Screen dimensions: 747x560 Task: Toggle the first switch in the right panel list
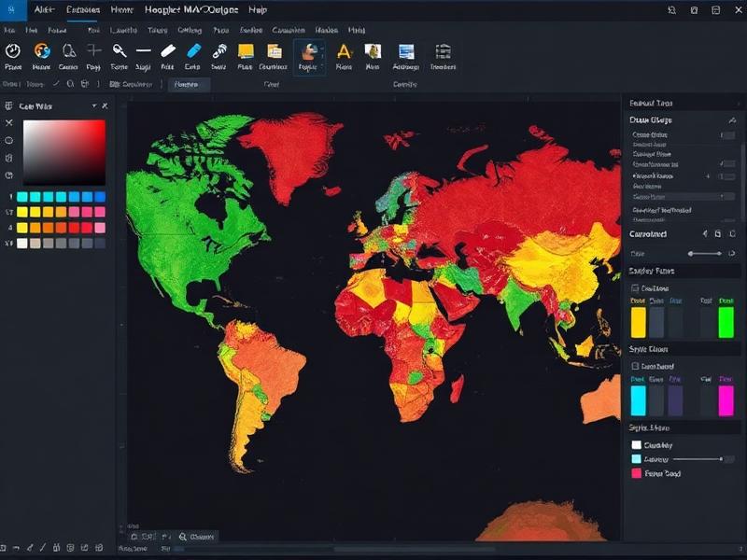pos(727,135)
